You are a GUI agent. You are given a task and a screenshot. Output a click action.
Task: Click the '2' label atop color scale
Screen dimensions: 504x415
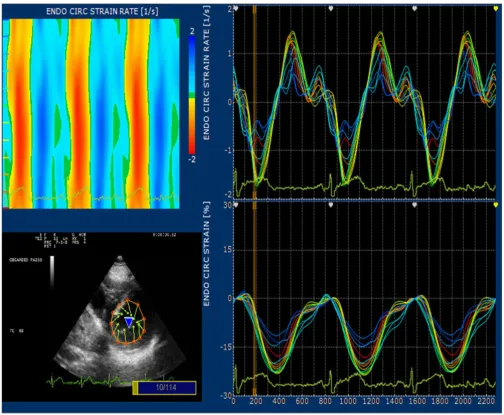coord(192,31)
